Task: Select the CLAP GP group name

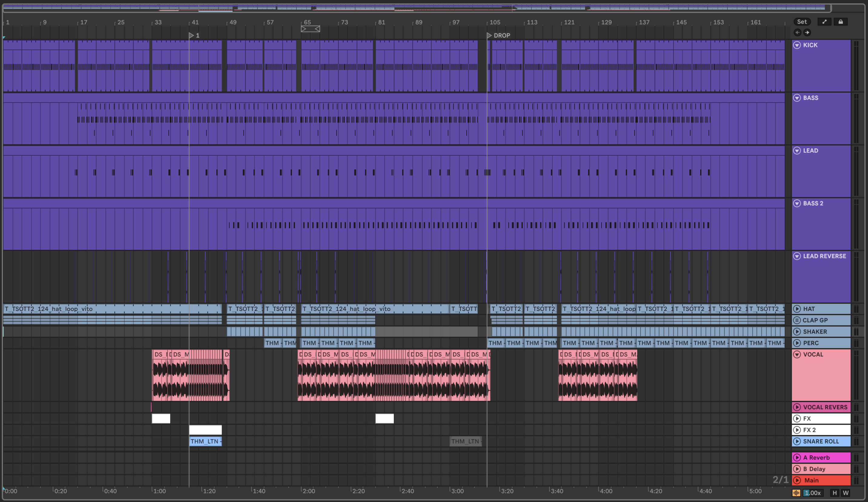Action: (815, 320)
